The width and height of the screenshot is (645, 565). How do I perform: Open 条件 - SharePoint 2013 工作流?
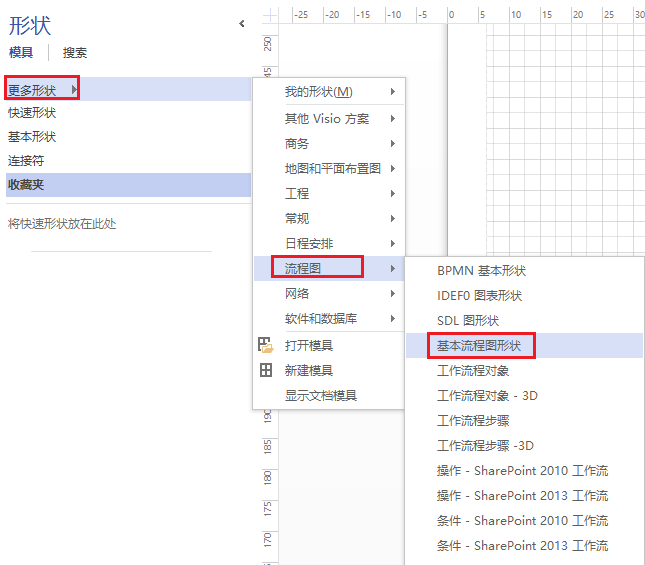point(524,546)
